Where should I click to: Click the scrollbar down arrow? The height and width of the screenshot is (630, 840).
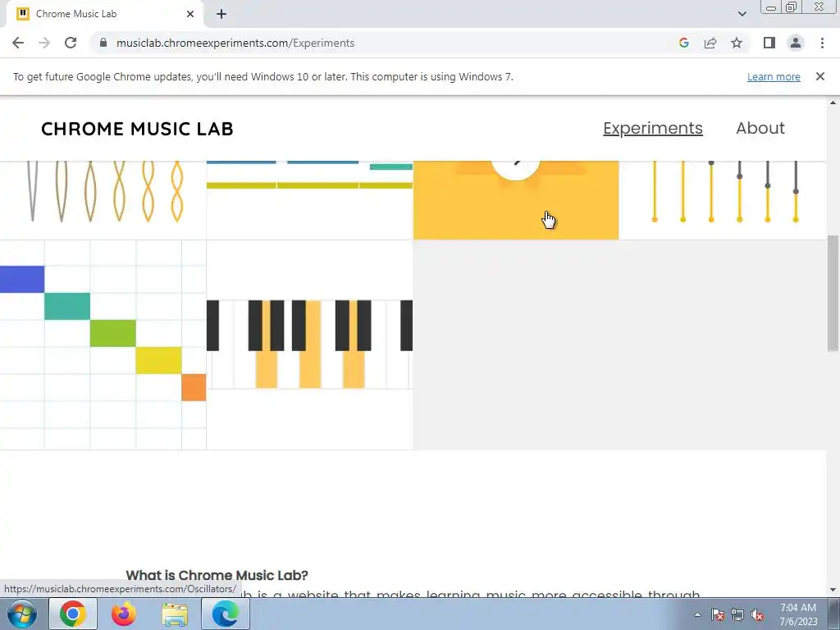point(833,590)
